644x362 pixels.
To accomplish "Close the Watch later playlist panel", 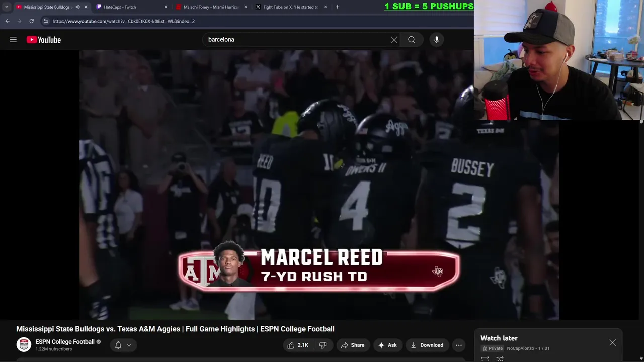I will 613,343.
